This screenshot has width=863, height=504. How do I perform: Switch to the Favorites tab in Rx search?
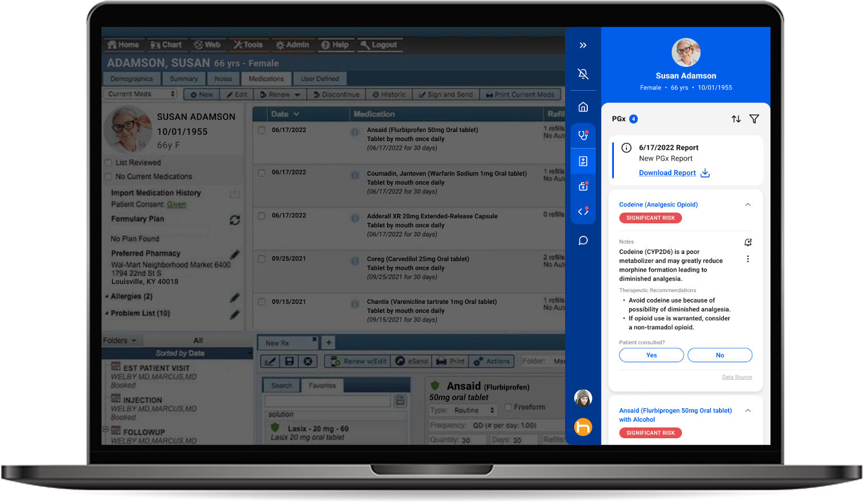[x=322, y=386]
